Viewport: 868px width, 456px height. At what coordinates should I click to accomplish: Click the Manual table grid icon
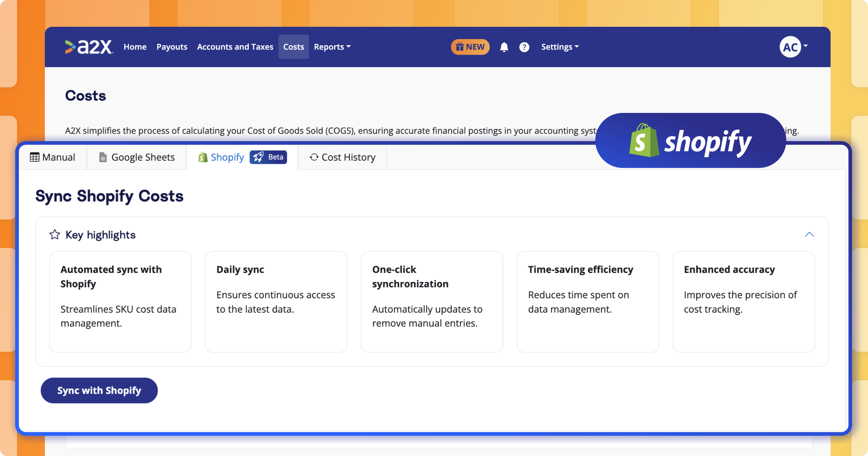[x=35, y=157]
